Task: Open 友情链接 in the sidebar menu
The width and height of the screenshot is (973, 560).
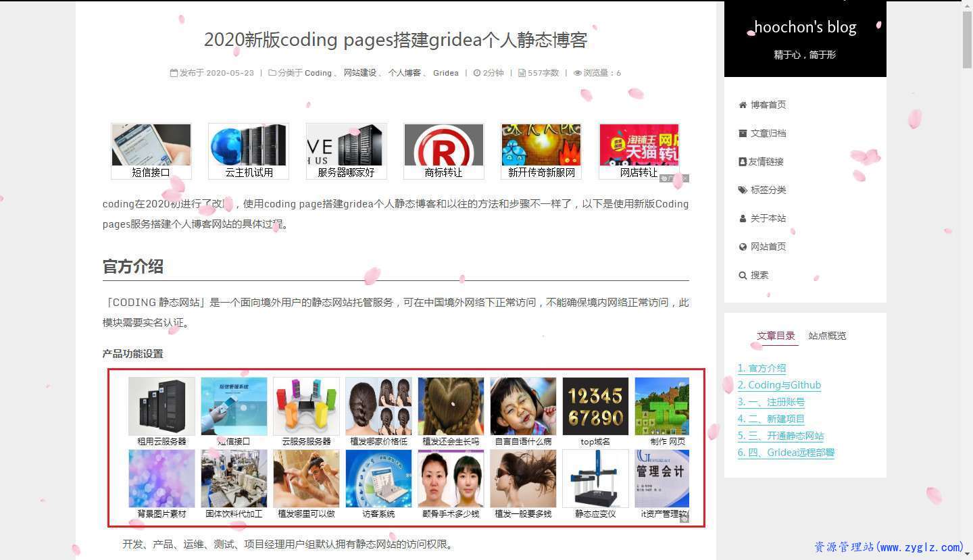Action: [x=766, y=161]
